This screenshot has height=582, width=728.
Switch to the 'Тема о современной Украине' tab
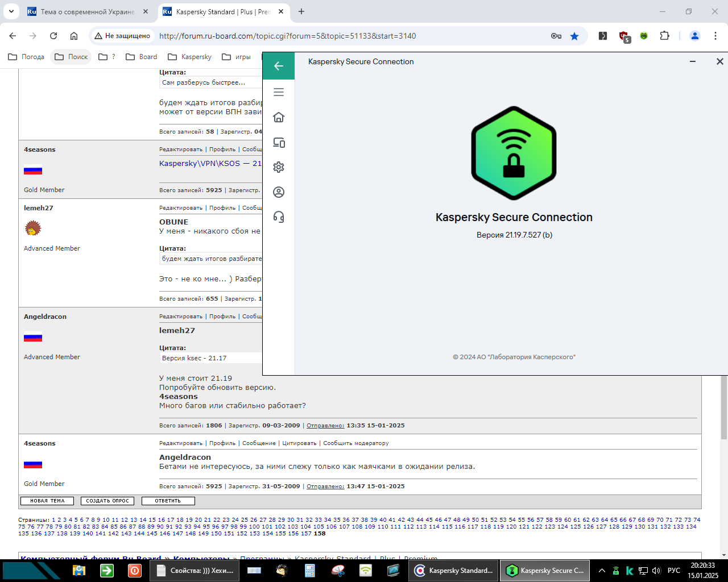point(88,11)
